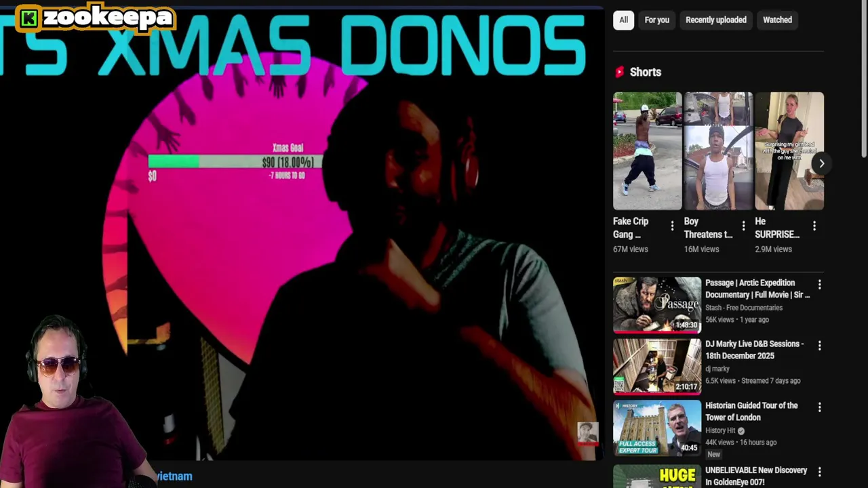Click the 2:10:17 duration badge

pos(686,386)
